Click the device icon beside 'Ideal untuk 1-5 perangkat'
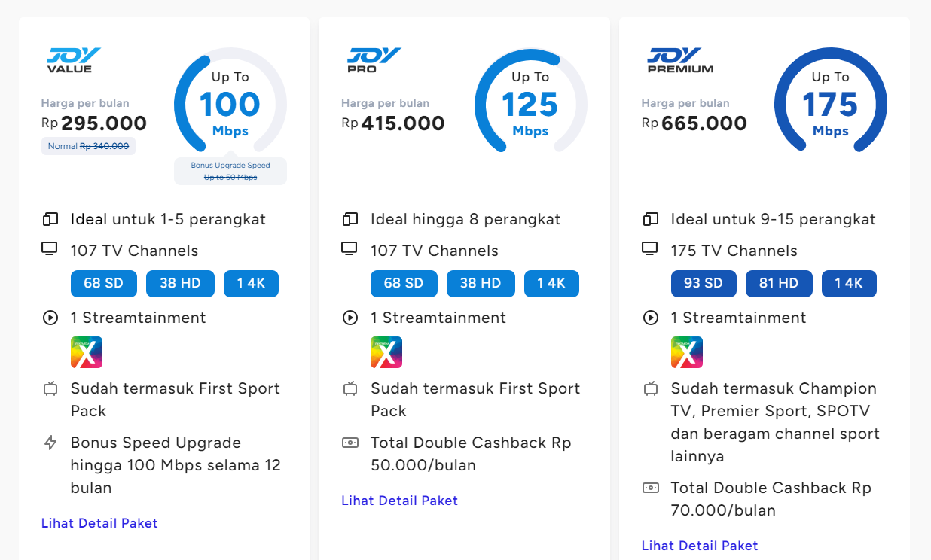Image resolution: width=931 pixels, height=560 pixels. point(50,218)
